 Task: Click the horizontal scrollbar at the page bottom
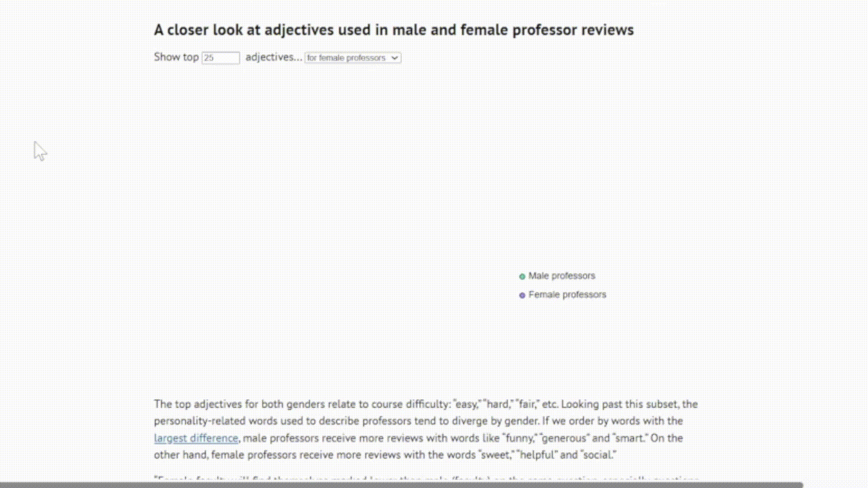pos(401,485)
